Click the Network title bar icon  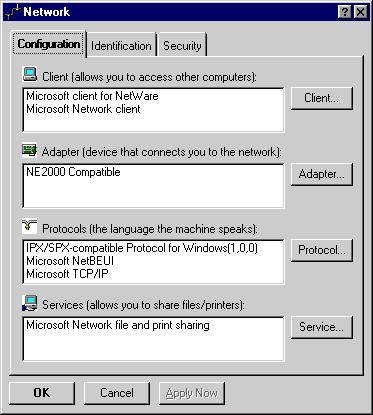coord(13,13)
